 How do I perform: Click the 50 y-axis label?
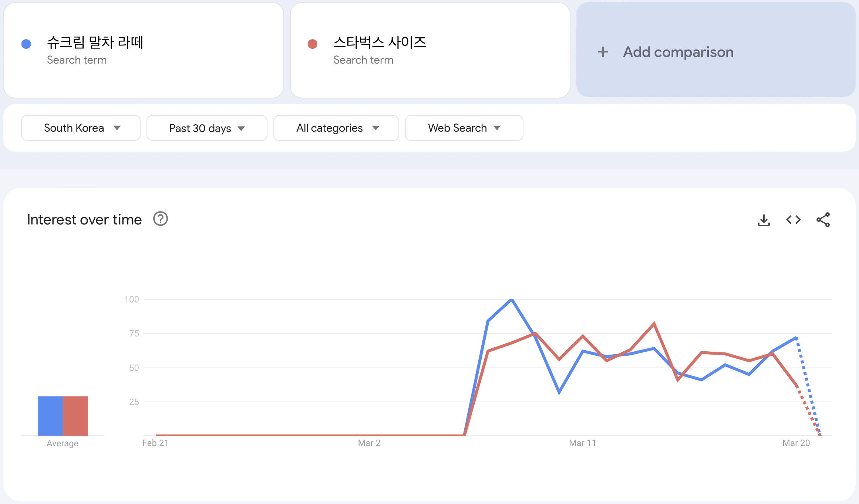[x=134, y=368]
